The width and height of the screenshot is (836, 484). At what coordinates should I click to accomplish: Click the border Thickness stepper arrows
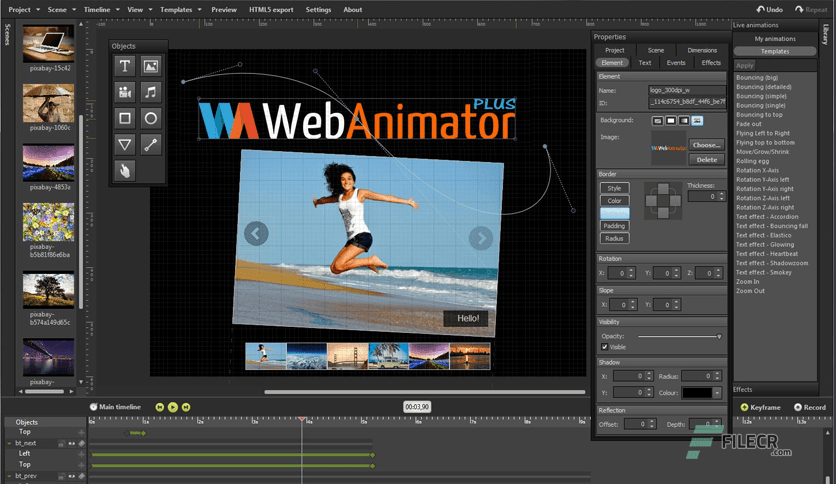[721, 197]
